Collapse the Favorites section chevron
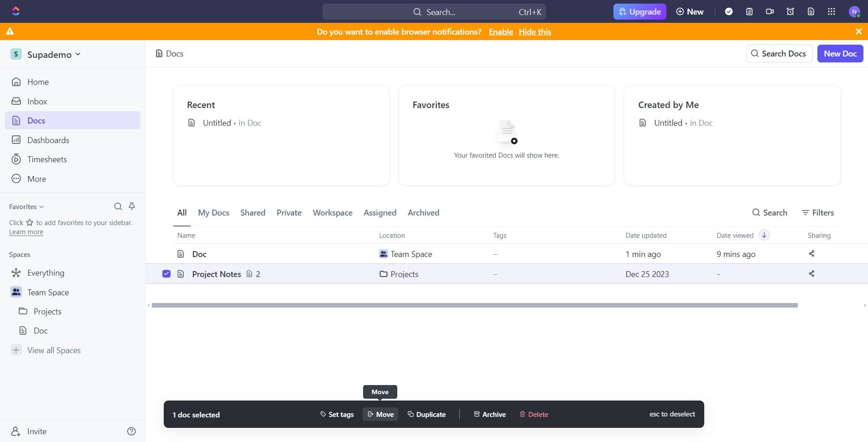 (x=42, y=207)
